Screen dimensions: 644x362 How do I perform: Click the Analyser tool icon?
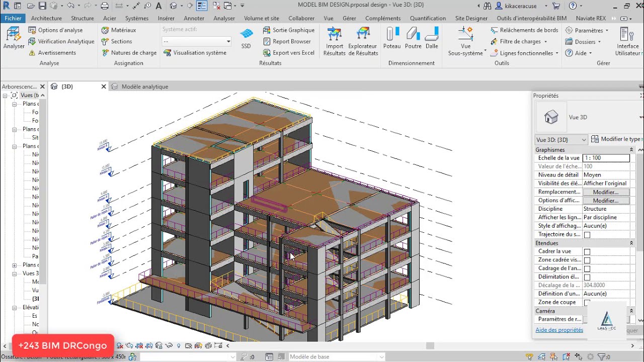pyautogui.click(x=14, y=38)
